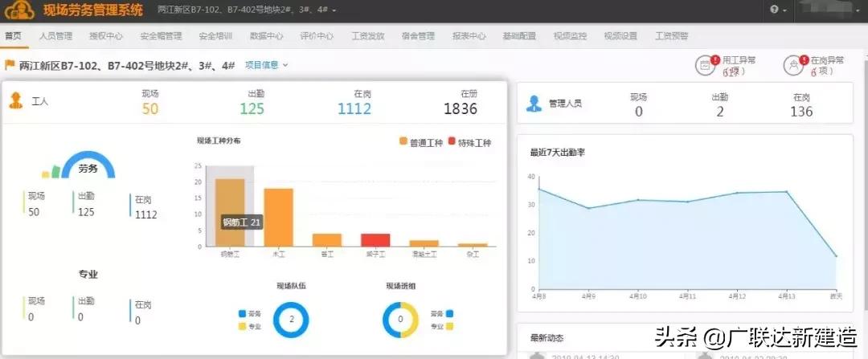Click manager 现场 count 0

638,112
